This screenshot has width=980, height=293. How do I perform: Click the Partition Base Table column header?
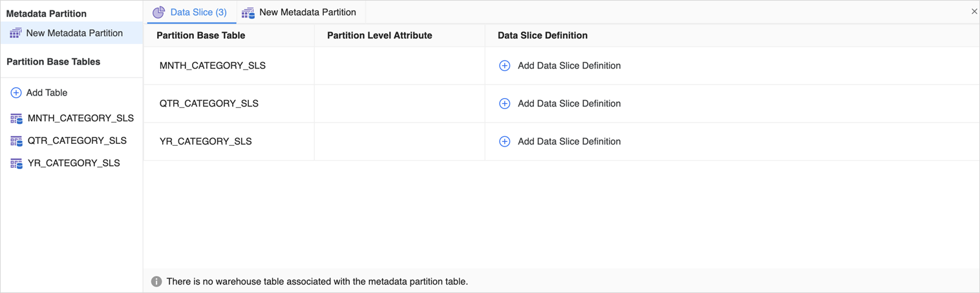tap(200, 35)
